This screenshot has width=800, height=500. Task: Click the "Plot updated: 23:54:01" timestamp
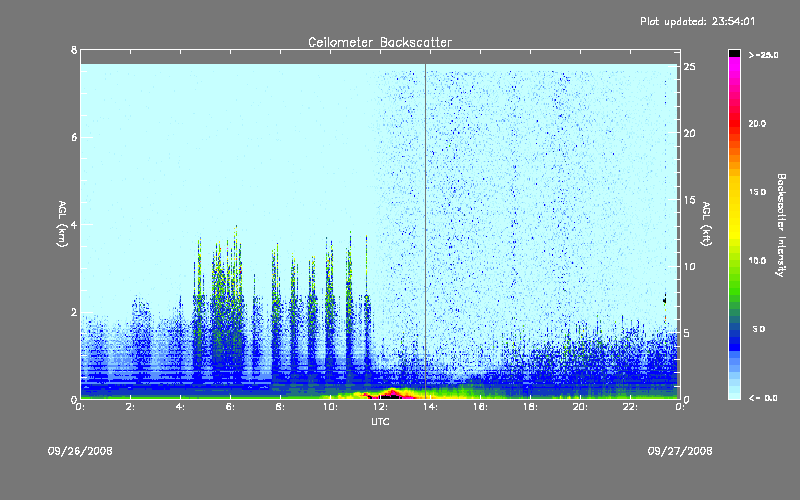coord(697,21)
